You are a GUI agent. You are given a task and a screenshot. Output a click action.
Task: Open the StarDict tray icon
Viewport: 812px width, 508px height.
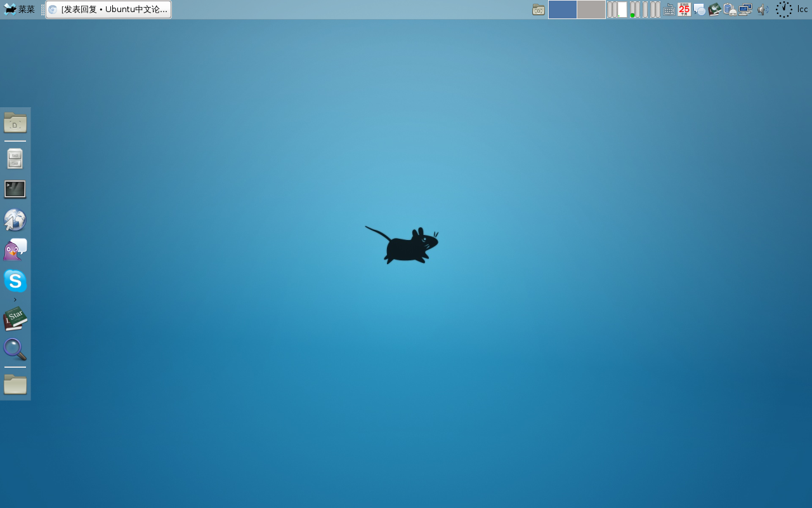pyautogui.click(x=714, y=10)
